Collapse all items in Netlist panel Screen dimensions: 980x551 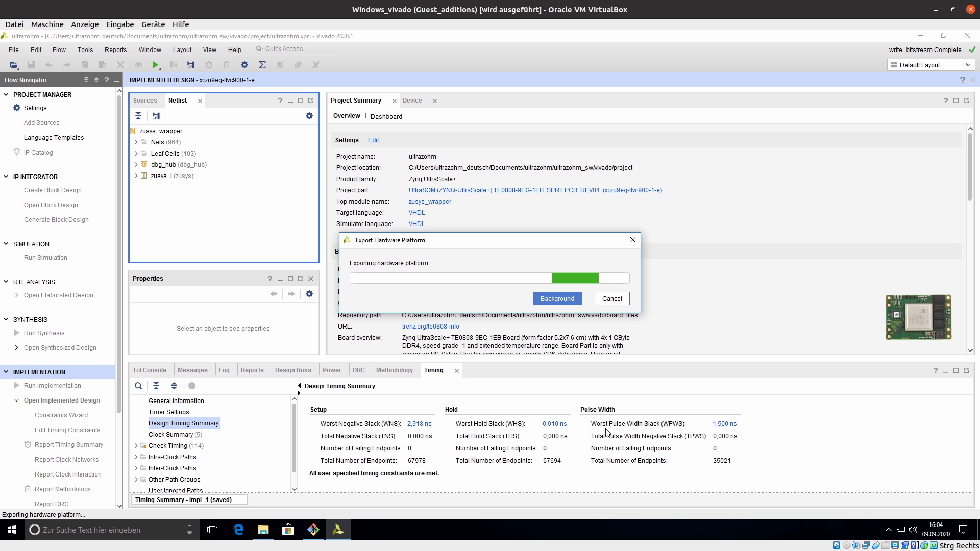138,116
